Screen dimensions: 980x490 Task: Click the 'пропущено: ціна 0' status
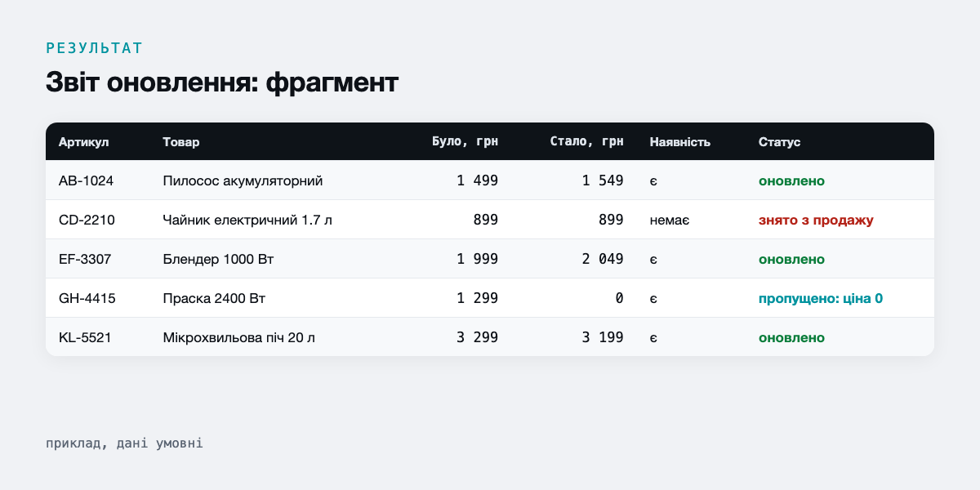pos(821,298)
